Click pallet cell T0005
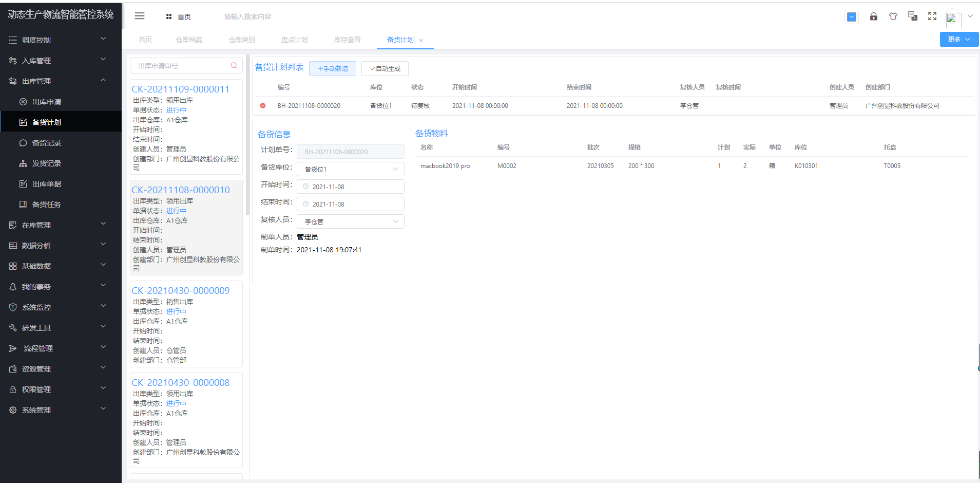Image resolution: width=980 pixels, height=483 pixels. click(892, 166)
